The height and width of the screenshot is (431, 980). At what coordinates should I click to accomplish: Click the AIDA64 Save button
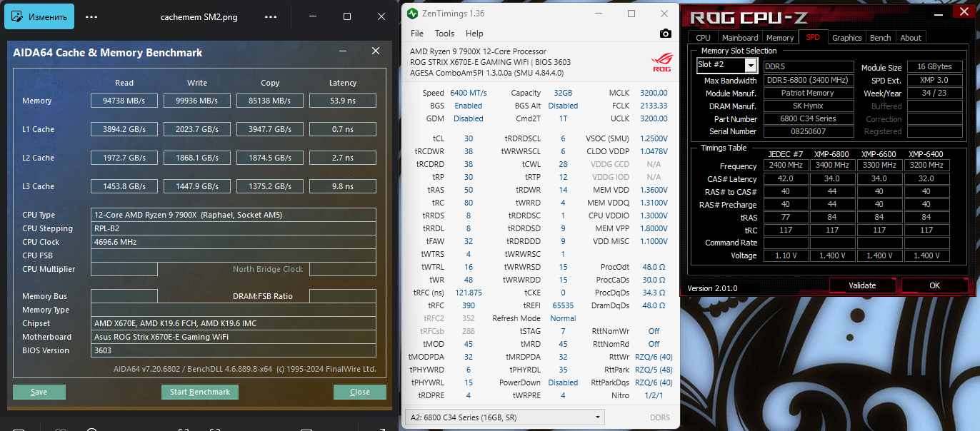point(39,392)
